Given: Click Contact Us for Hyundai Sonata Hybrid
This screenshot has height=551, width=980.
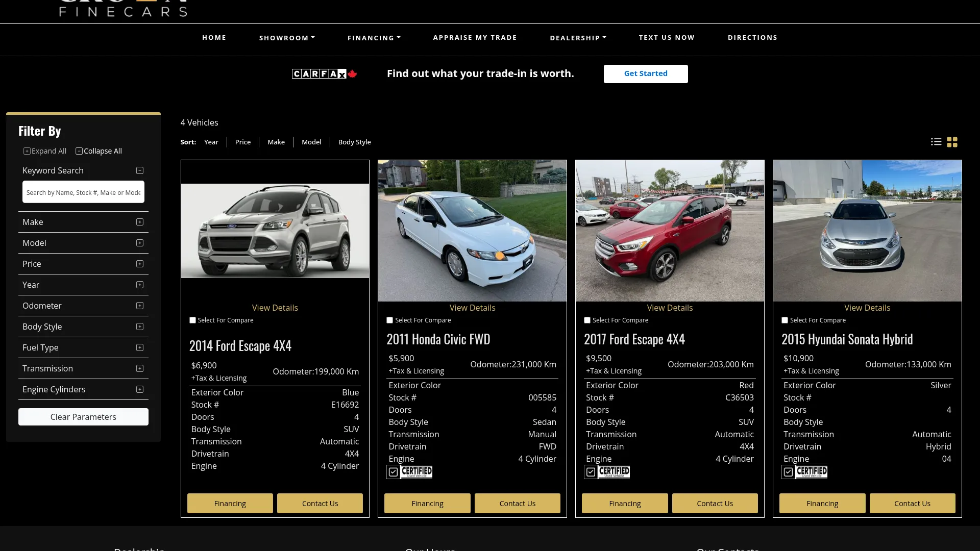Looking at the screenshot, I should 913,504.
